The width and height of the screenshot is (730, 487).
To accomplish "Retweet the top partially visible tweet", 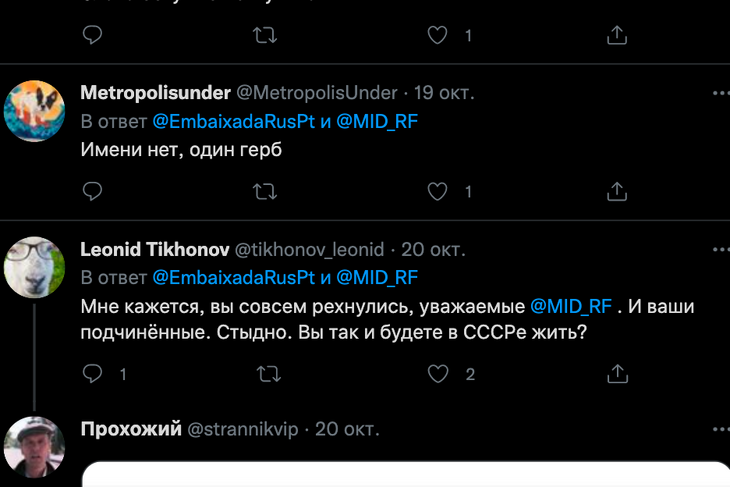I will click(265, 35).
